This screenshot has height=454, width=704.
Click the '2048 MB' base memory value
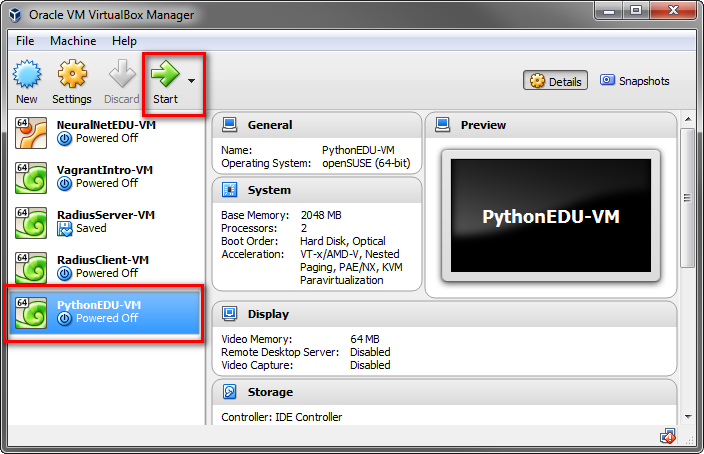pyautogui.click(x=321, y=215)
